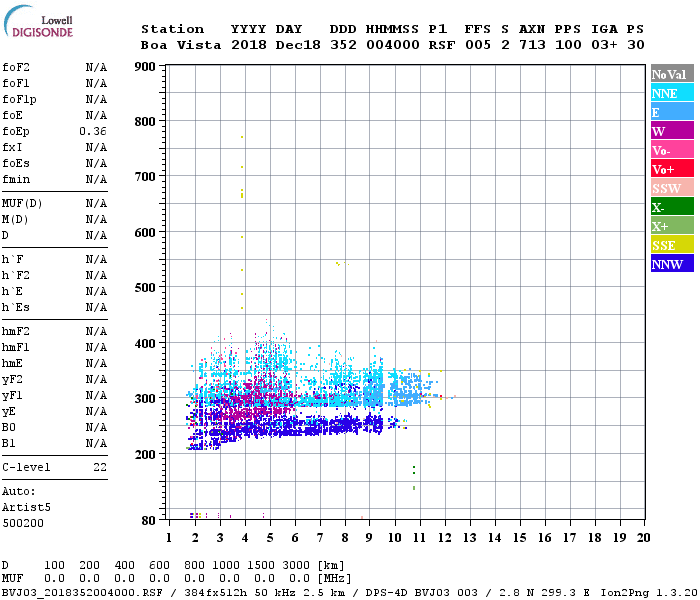Click the 500 km height axis label
Image resolution: width=700 pixels, height=600 pixels.
145,288
